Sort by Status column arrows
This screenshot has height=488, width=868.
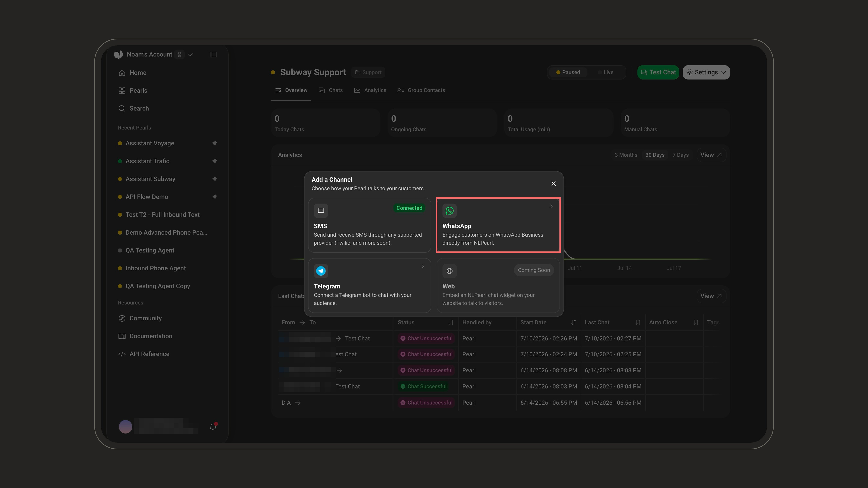[451, 323]
